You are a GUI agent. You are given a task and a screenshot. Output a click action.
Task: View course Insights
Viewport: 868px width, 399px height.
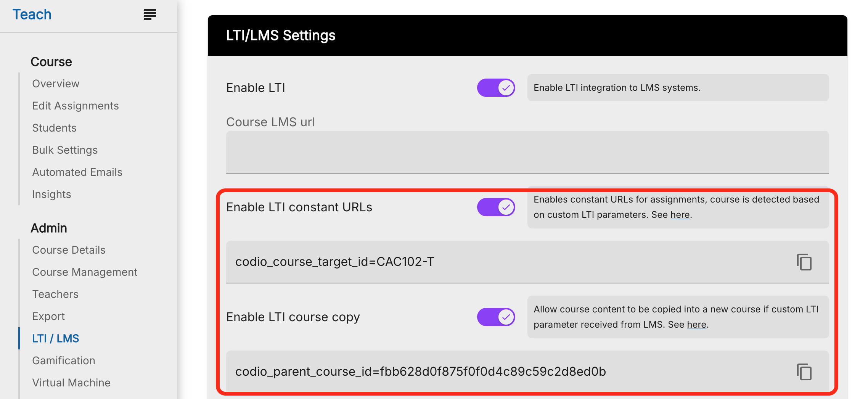[51, 194]
